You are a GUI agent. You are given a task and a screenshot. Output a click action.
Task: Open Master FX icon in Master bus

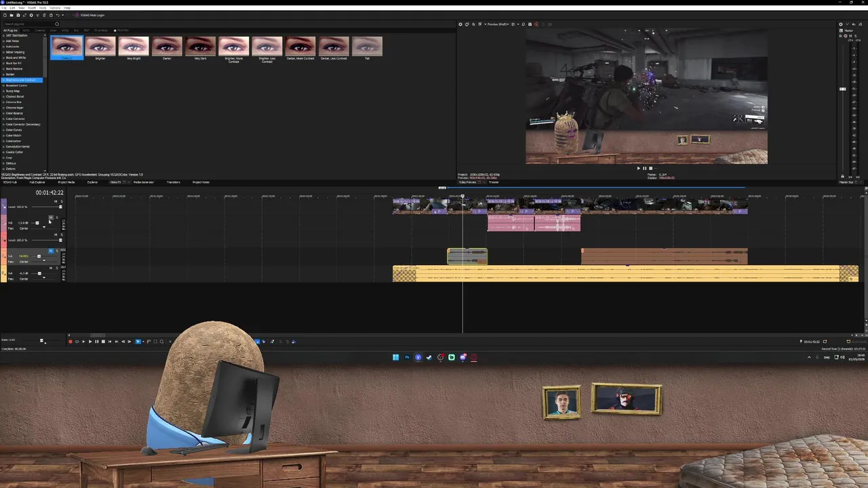coord(841,36)
